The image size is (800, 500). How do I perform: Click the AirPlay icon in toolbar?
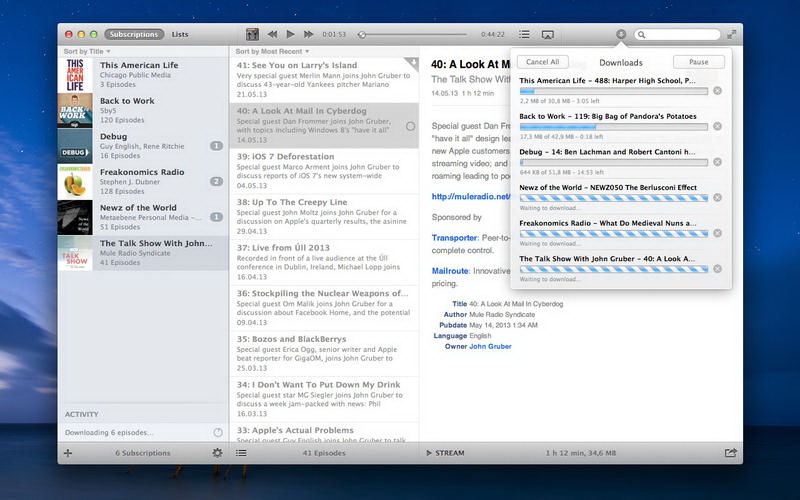[547, 34]
